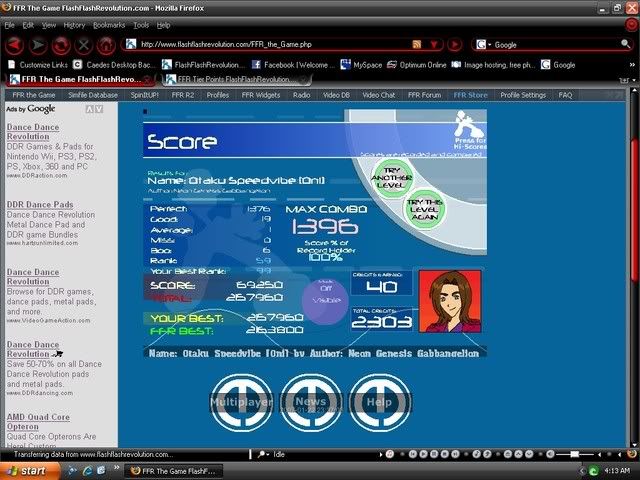Click the RSS feed icon in address bar
Viewport: 640px width, 480px height.
pos(417,45)
